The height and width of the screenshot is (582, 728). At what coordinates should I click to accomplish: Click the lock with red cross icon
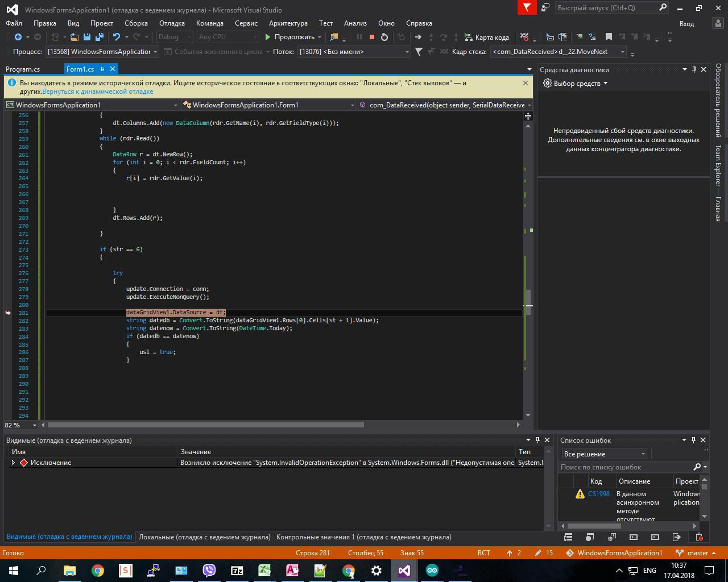pos(699,537)
